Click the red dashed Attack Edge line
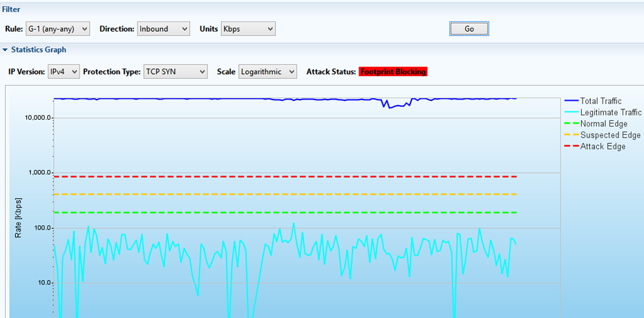This screenshot has height=318, width=644. coord(285,177)
